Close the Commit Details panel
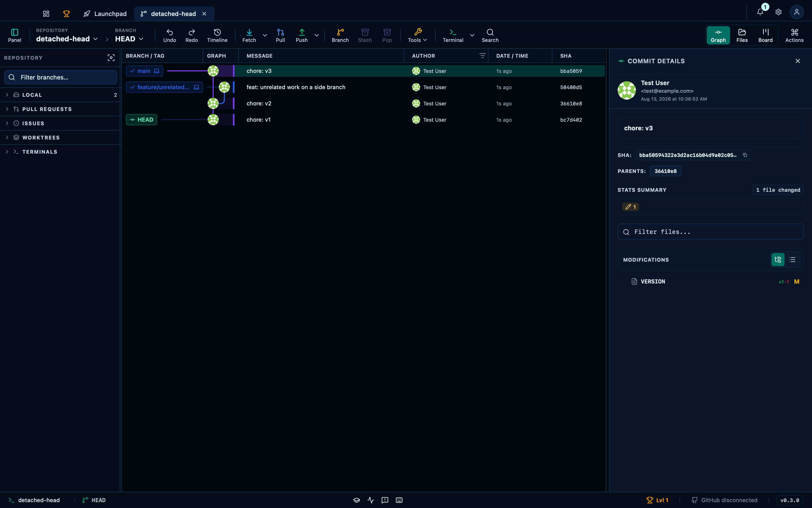Screen dimensions: 812x508 point(798,61)
